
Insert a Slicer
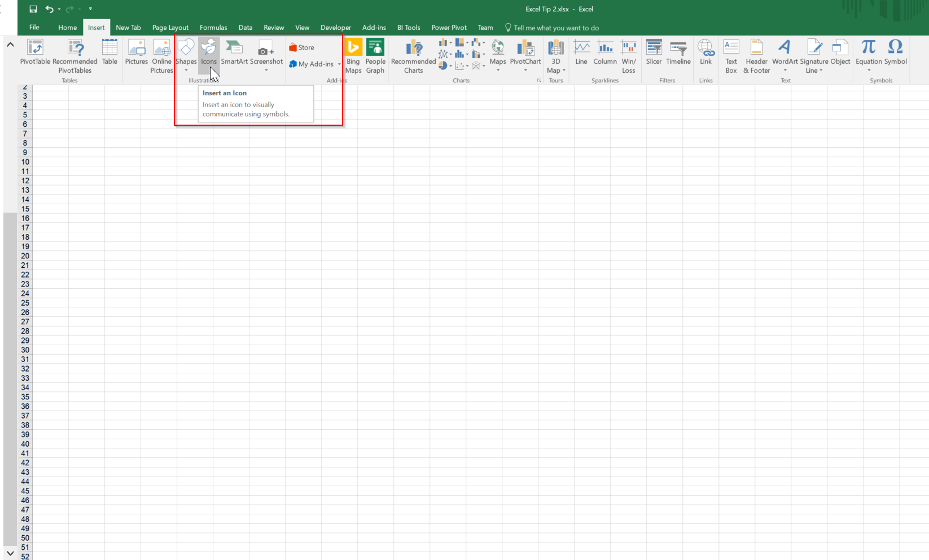tap(654, 55)
